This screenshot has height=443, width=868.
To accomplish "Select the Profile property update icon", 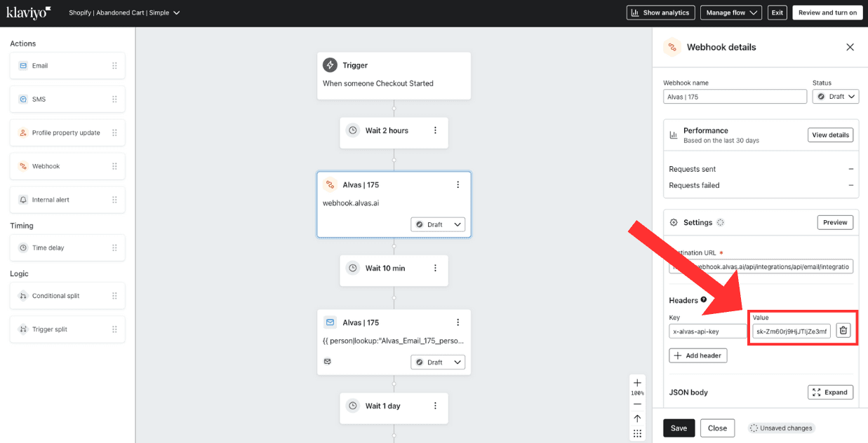I will point(23,133).
